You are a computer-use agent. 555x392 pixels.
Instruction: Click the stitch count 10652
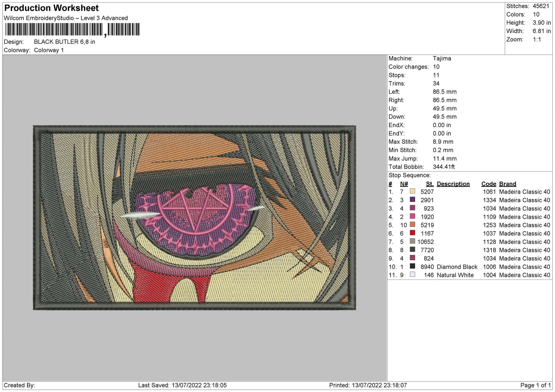426,242
